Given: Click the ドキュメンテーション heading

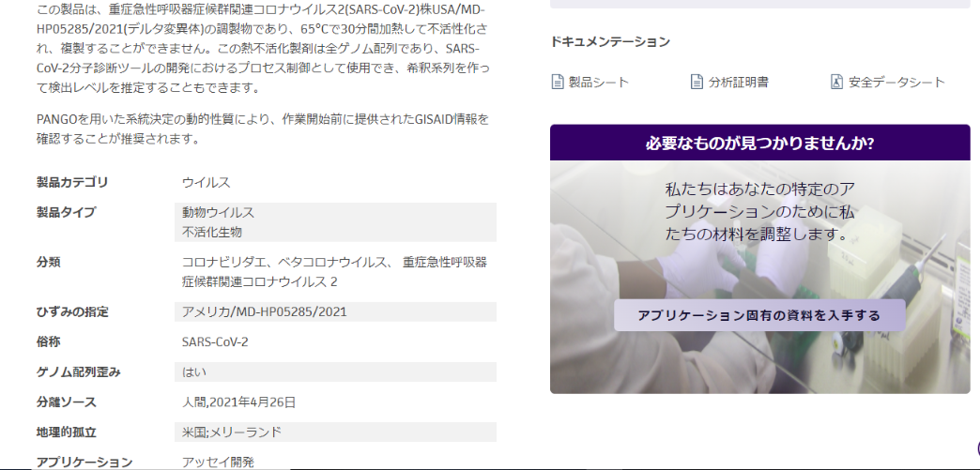Looking at the screenshot, I should tap(610, 42).
